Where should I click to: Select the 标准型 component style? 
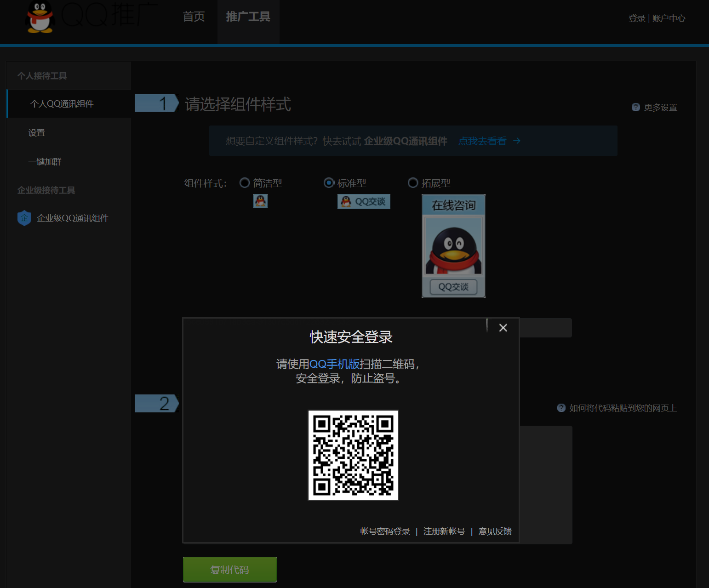pyautogui.click(x=329, y=183)
